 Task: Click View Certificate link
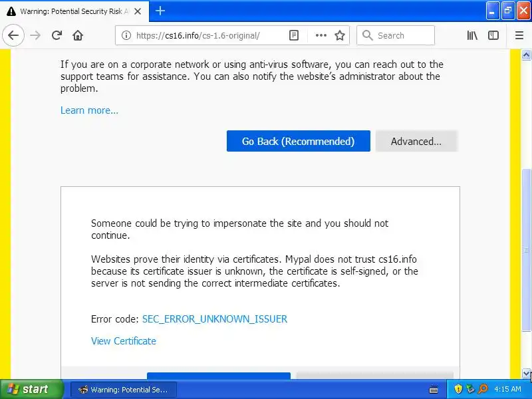(x=124, y=341)
